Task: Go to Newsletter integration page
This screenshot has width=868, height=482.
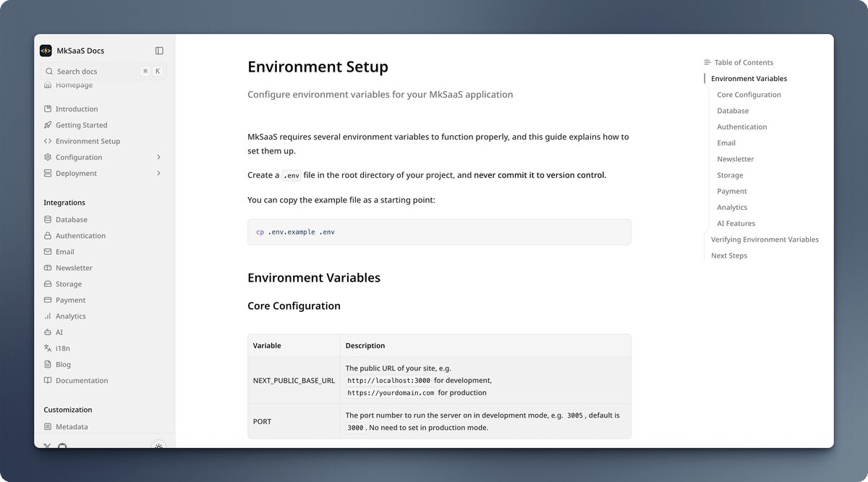Action: pos(74,268)
